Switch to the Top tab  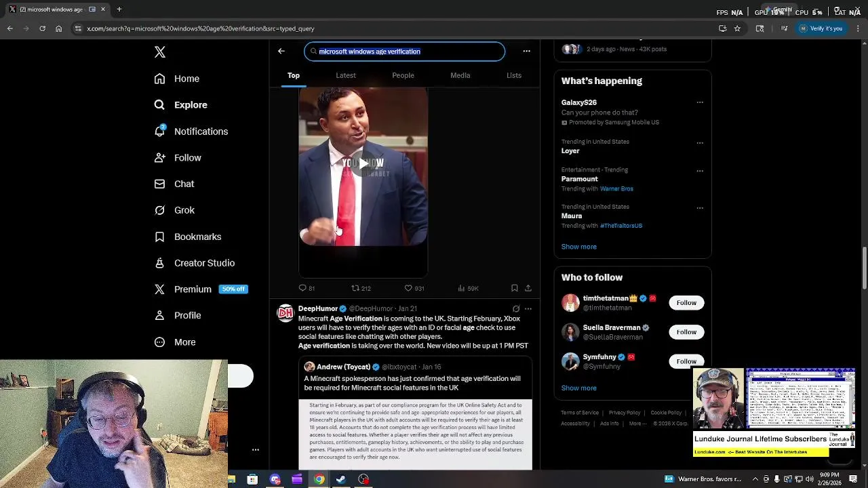click(x=294, y=75)
